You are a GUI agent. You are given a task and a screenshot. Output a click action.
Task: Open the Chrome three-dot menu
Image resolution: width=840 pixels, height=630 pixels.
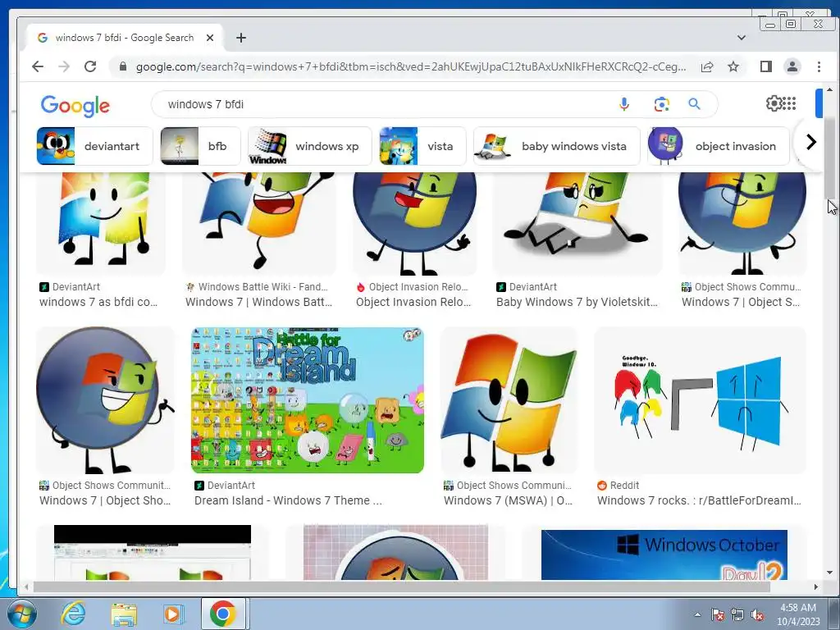click(819, 66)
